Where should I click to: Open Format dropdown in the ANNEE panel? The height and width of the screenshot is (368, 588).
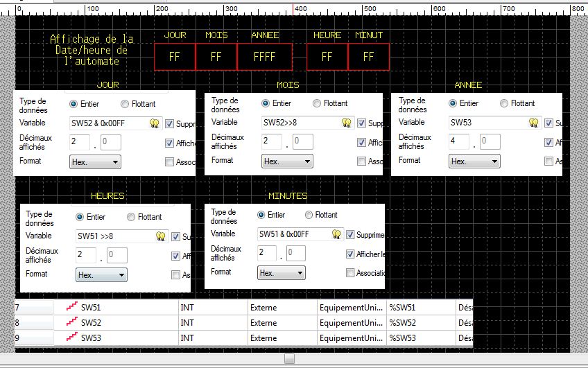pos(474,161)
